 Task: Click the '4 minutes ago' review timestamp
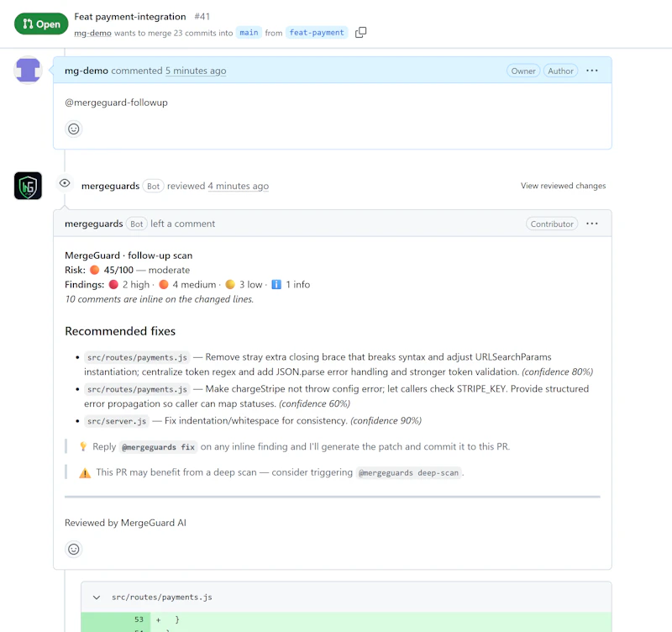239,186
